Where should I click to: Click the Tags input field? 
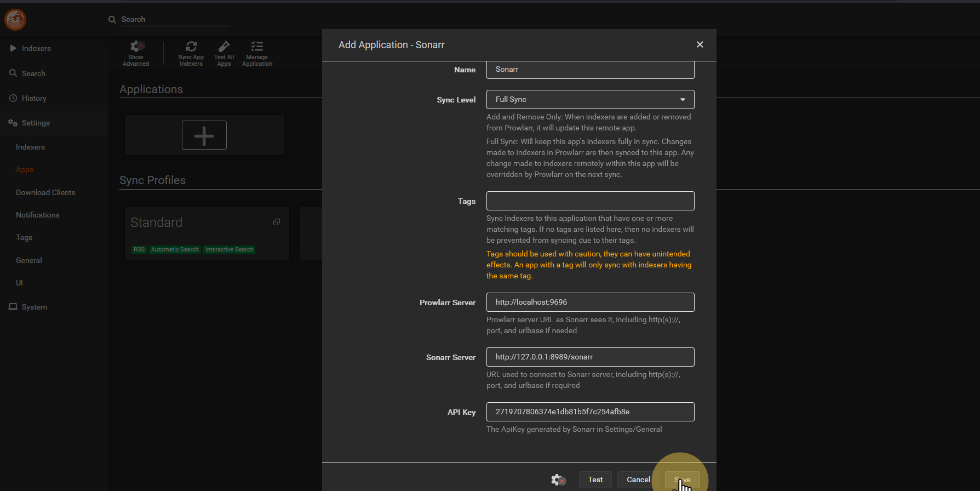(590, 201)
